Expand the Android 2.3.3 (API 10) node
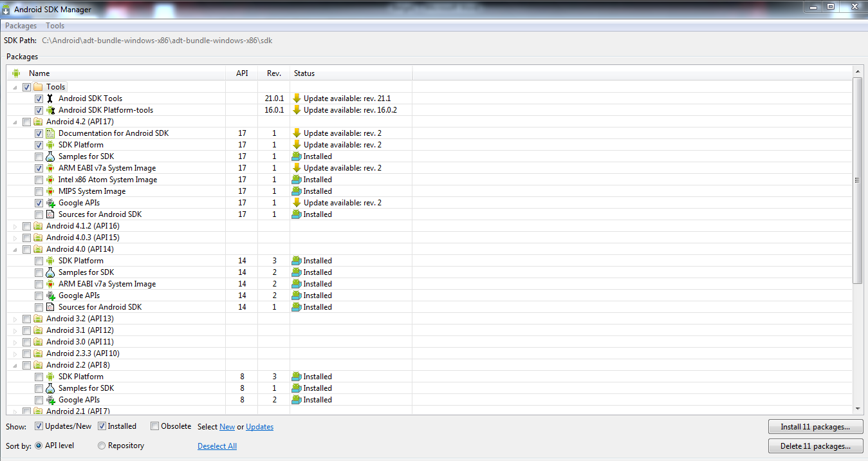Image resolution: width=868 pixels, height=461 pixels. tap(15, 353)
